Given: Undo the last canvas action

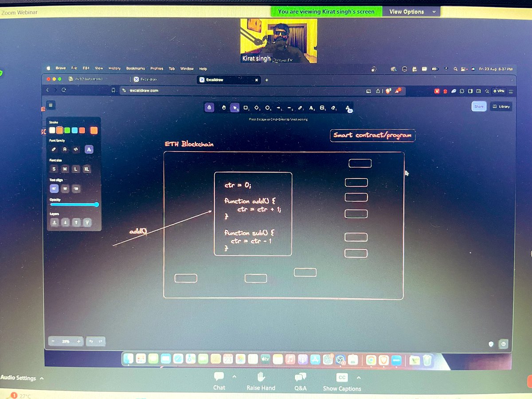Looking at the screenshot, I should pyautogui.click(x=91, y=341).
